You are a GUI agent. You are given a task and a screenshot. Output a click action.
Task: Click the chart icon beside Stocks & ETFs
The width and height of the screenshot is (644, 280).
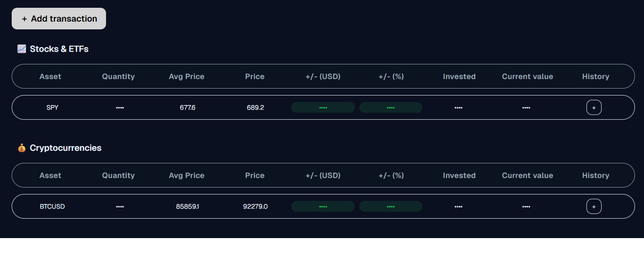click(22, 49)
